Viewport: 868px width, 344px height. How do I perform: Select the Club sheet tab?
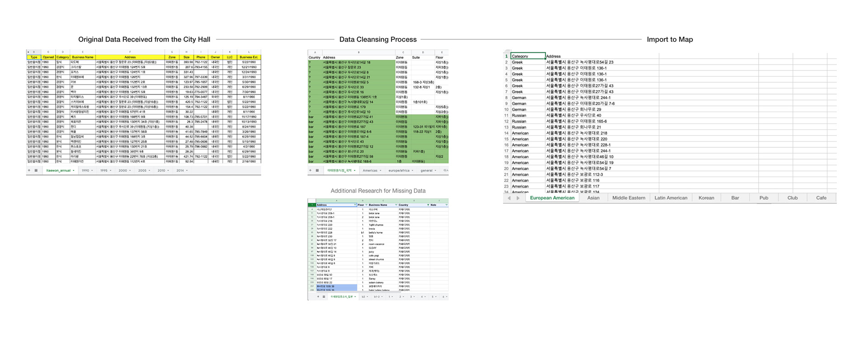point(793,198)
